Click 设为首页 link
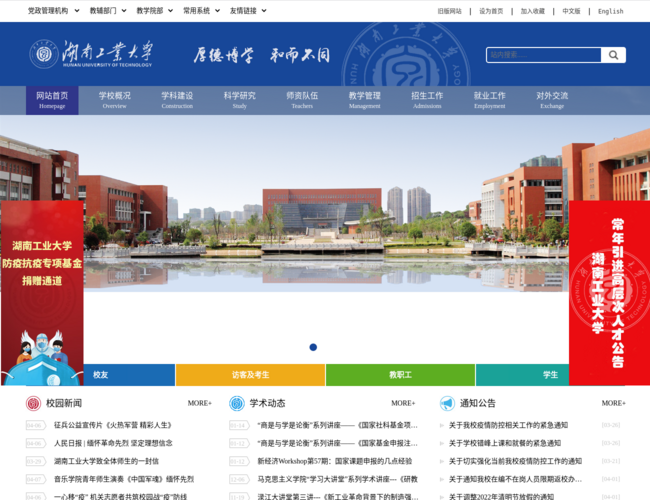Viewport: 650px width, 500px height. pyautogui.click(x=491, y=11)
